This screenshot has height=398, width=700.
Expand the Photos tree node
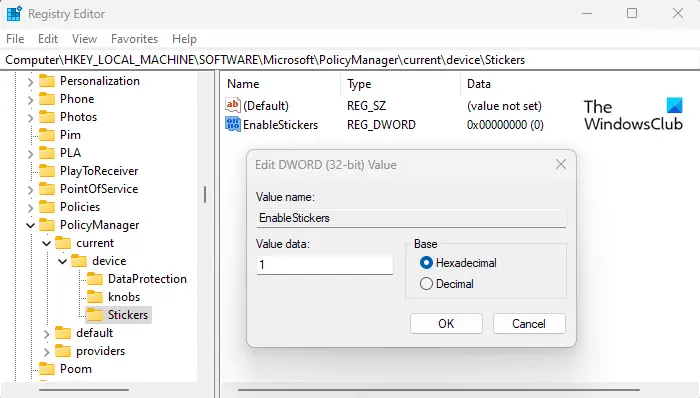click(30, 118)
